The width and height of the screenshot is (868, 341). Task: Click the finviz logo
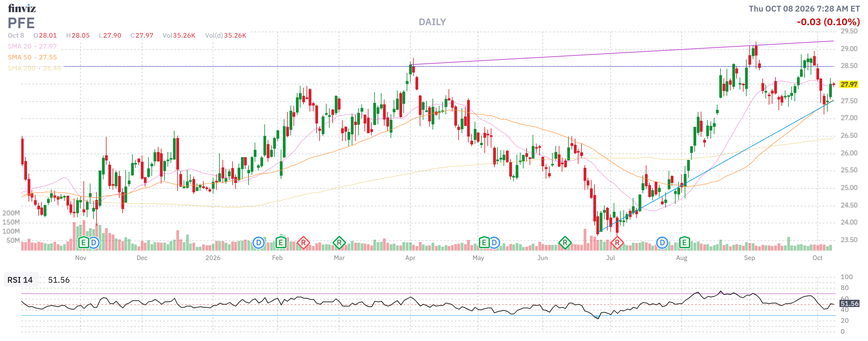coord(22,8)
